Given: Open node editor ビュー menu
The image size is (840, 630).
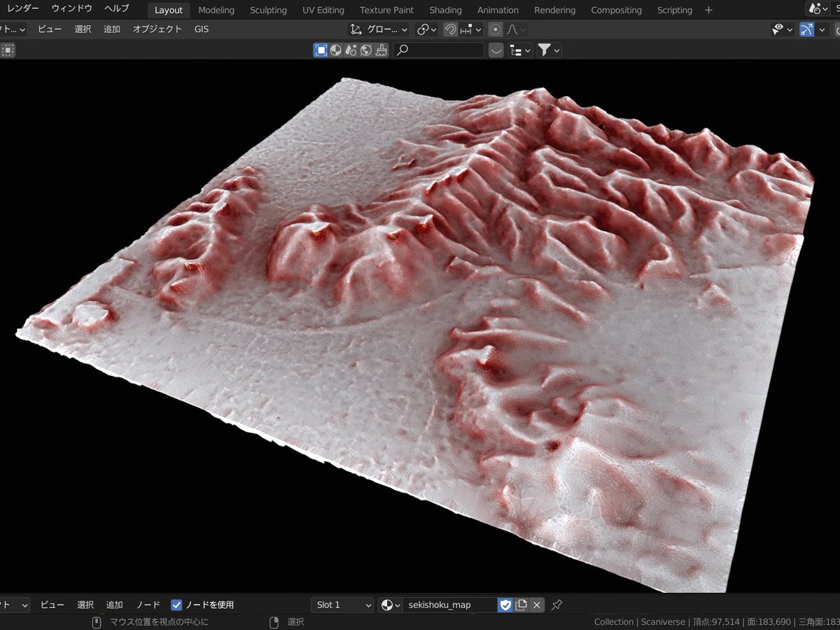Looking at the screenshot, I should point(52,605).
